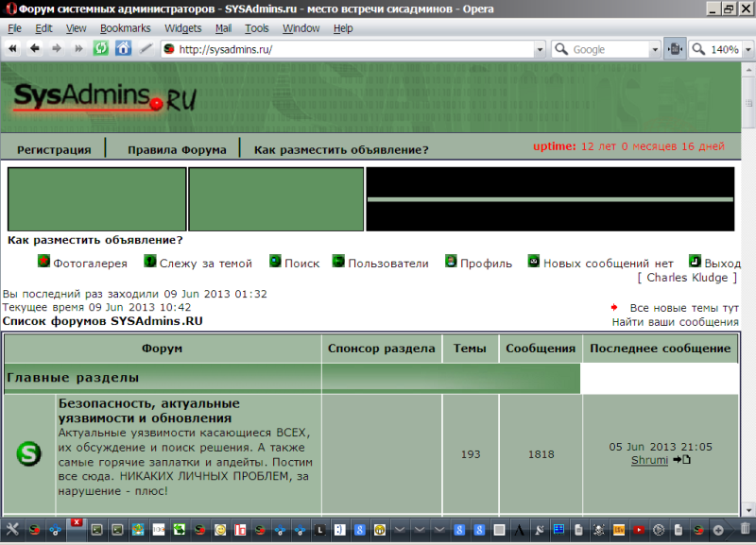The height and width of the screenshot is (545, 756).
Task: Switch to the tab with red 'h' icon
Action: (x=240, y=530)
